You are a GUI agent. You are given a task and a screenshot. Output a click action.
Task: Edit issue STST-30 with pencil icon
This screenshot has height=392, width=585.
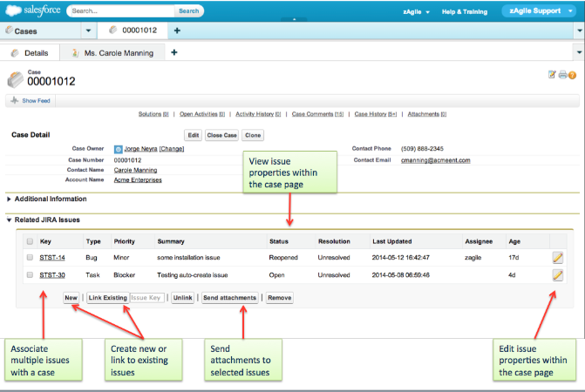(557, 275)
